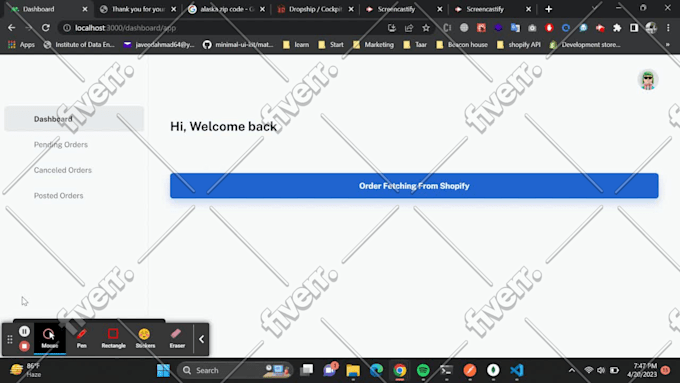
Task: Click the share page icon
Action: click(x=409, y=28)
